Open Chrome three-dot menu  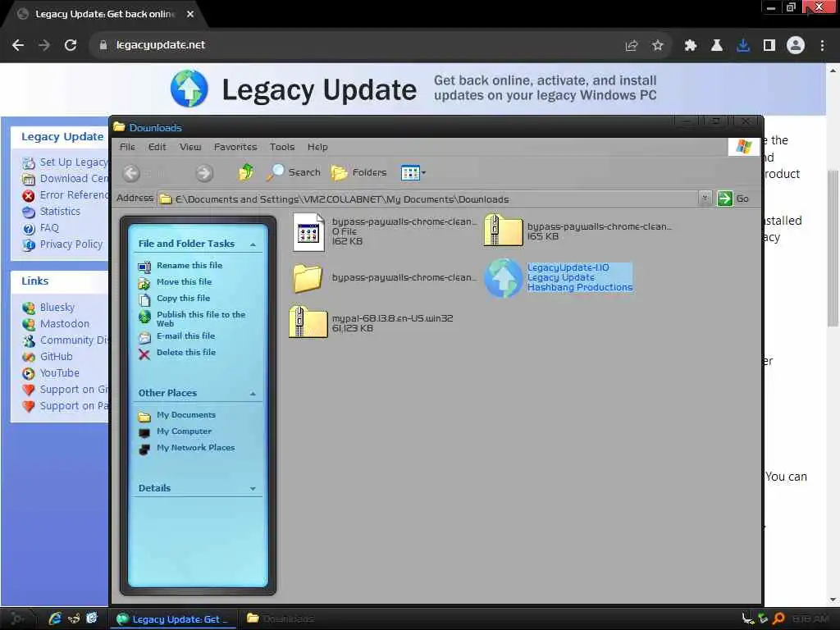(822, 46)
